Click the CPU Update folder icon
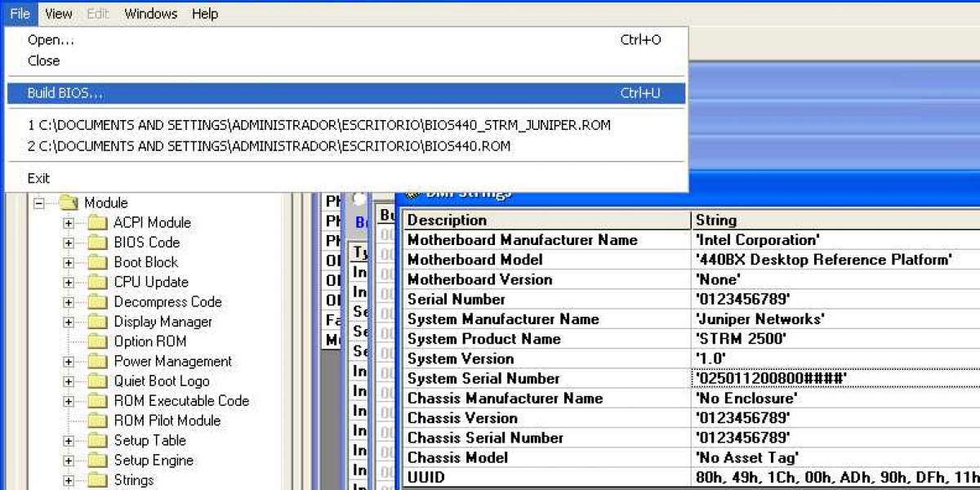Viewport: 980px width, 490px height. pyautogui.click(x=98, y=282)
